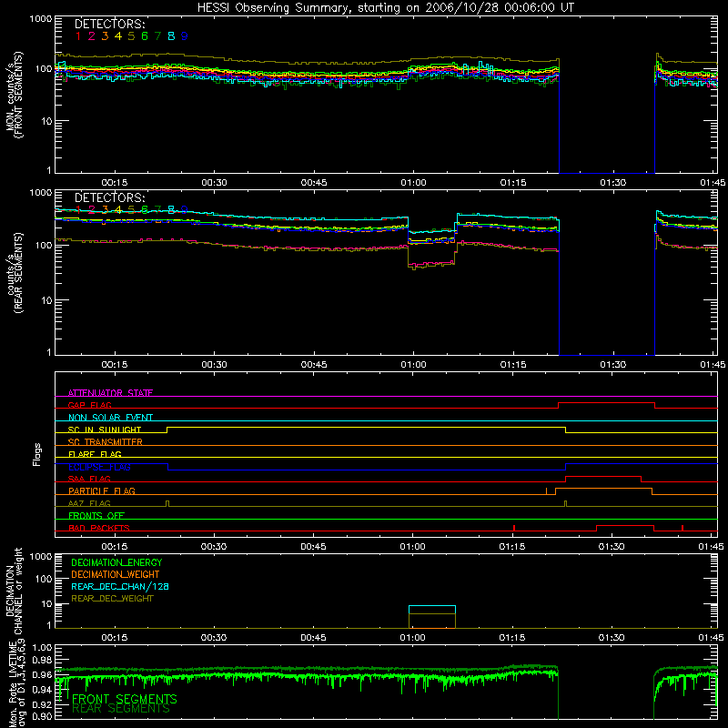Click 01:00 tick label under front segments plot
Viewport: 728px width, 728px height.
[413, 183]
